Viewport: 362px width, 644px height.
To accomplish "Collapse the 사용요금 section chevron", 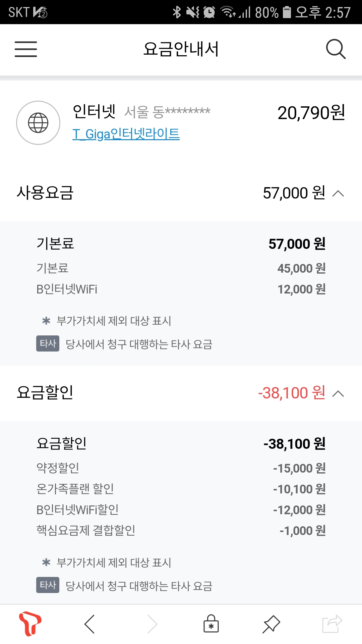I will coord(338,194).
